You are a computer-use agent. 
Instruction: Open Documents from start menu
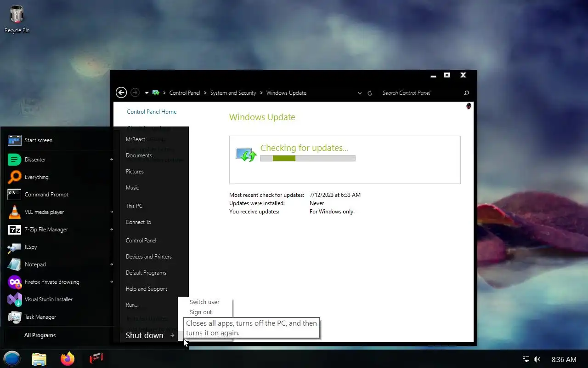click(139, 155)
